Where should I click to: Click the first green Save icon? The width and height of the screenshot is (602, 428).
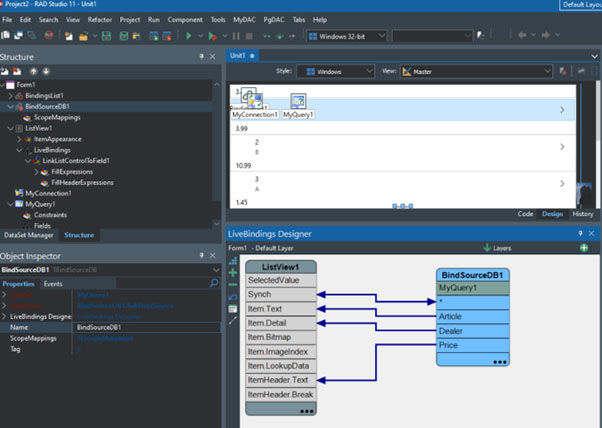coord(106,36)
